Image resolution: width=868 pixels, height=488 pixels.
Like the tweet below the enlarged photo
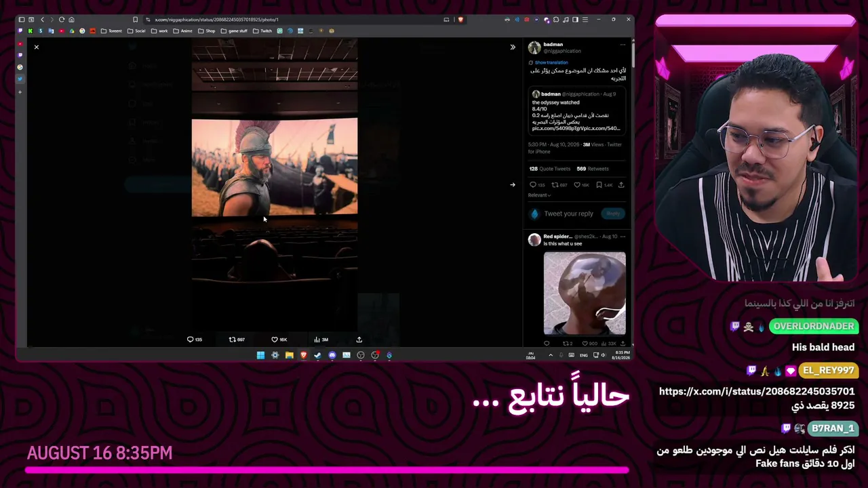(275, 340)
